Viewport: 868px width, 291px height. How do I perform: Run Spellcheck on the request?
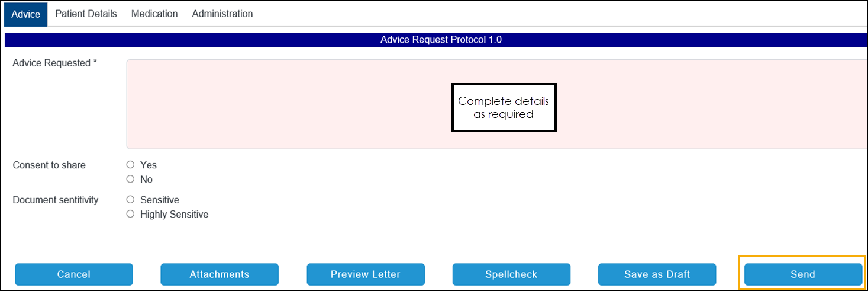(x=511, y=274)
